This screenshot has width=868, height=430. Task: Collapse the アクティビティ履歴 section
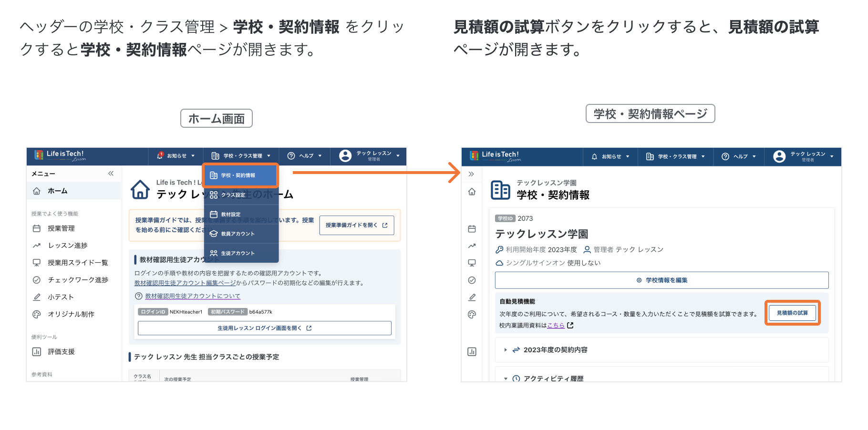tap(506, 379)
